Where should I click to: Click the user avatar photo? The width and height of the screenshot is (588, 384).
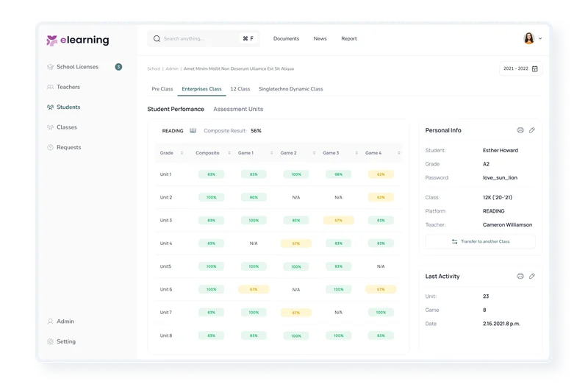tap(528, 38)
